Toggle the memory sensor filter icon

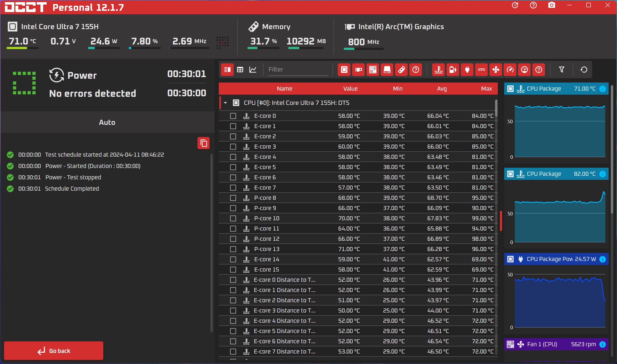pos(401,70)
